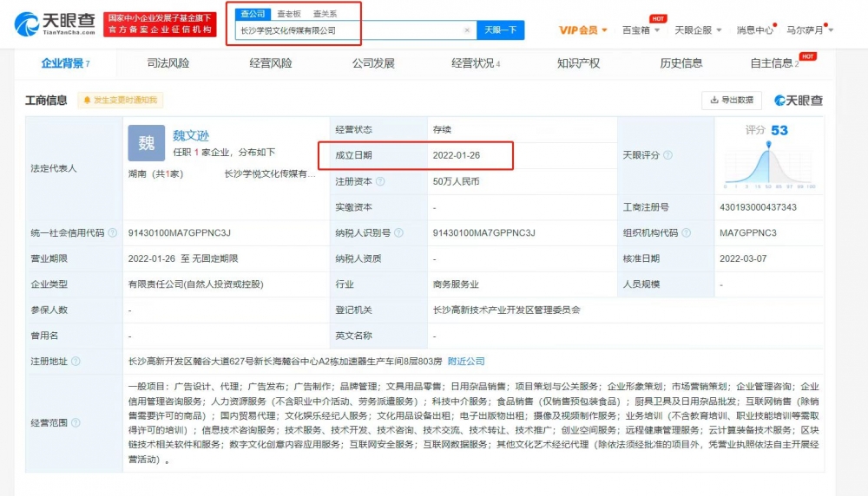Open the 马尔萨月 user account menu
The width and height of the screenshot is (868, 496).
809,30
